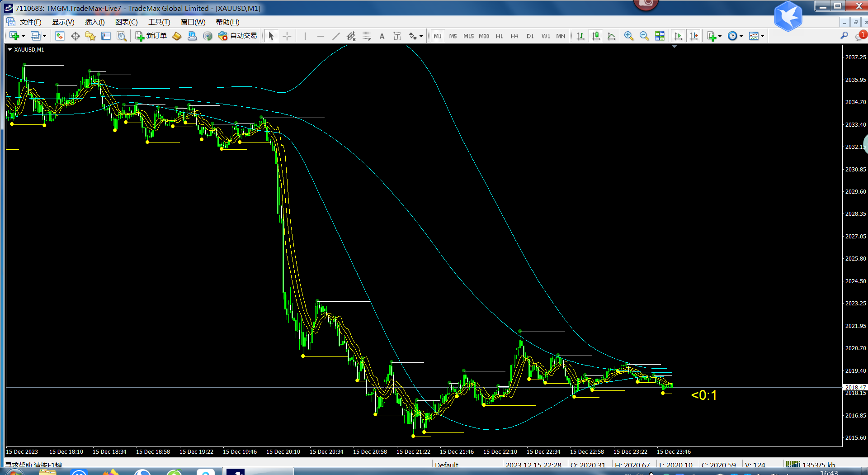The height and width of the screenshot is (475, 868).
Task: Expand the templates dropdown arrow
Action: (762, 36)
